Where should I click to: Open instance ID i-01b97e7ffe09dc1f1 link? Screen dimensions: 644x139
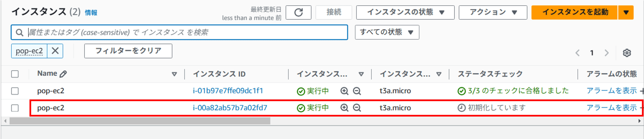click(x=228, y=91)
